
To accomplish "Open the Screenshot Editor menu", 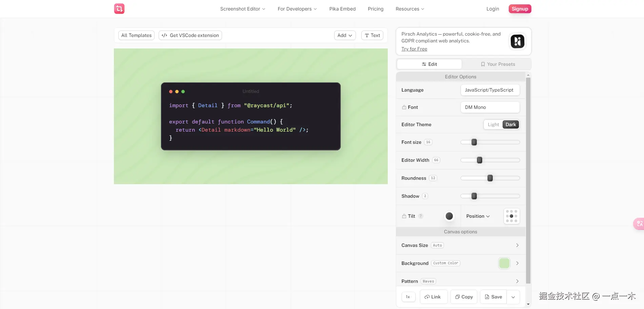I will coord(243,9).
